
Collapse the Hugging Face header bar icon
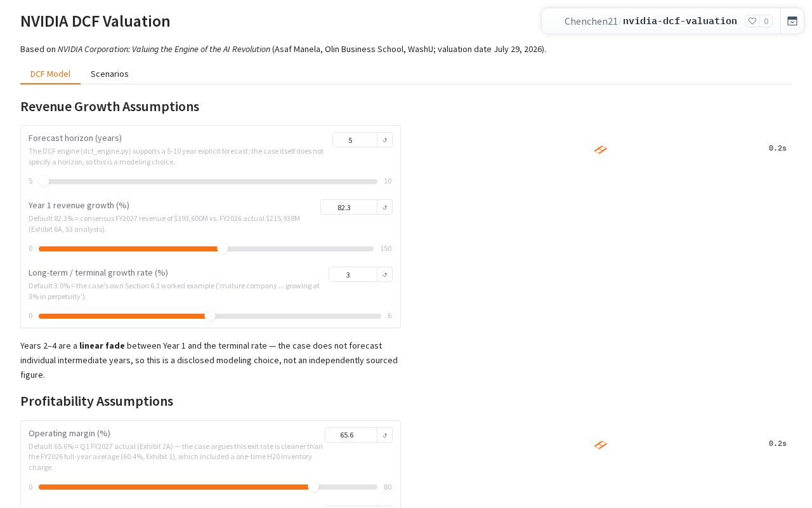[x=792, y=21]
